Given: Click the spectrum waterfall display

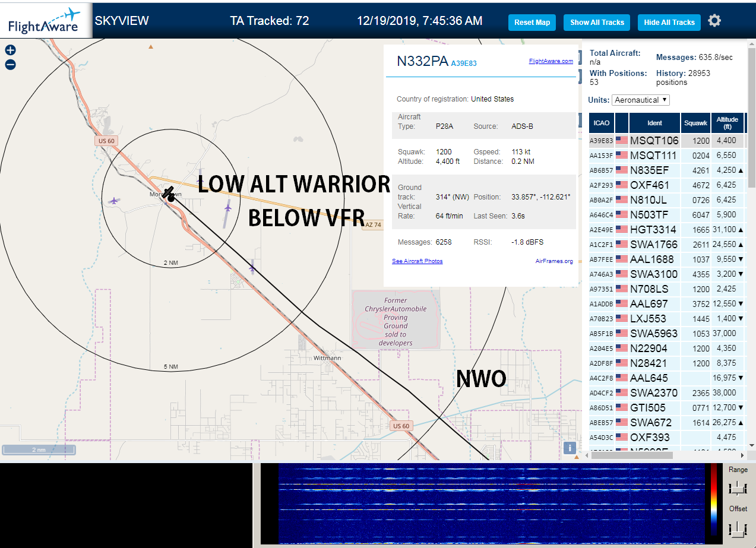Looking at the screenshot, I should 491,503.
